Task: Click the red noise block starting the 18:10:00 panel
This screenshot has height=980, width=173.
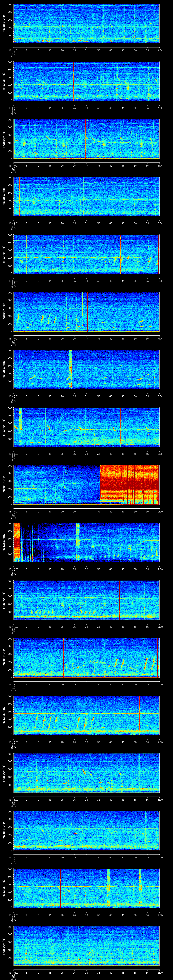Action: (x=17, y=543)
